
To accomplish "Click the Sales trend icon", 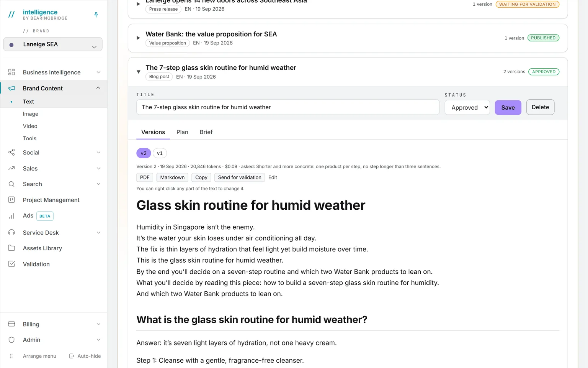I will (x=11, y=168).
